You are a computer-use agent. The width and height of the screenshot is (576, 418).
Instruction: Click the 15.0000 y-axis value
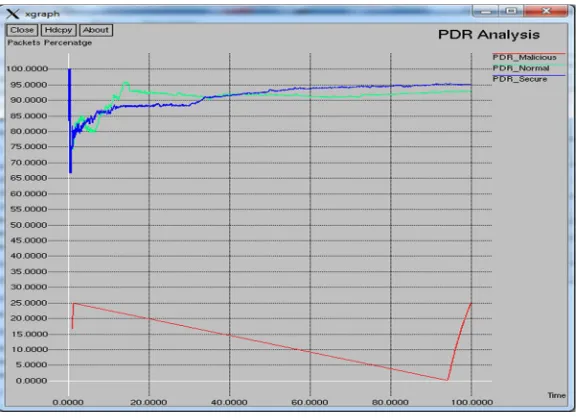[x=29, y=334]
